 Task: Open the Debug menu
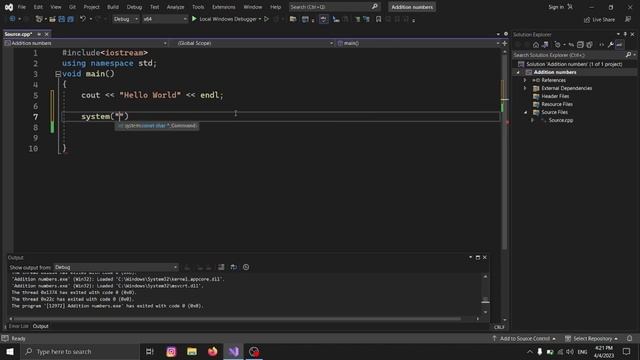134,7
